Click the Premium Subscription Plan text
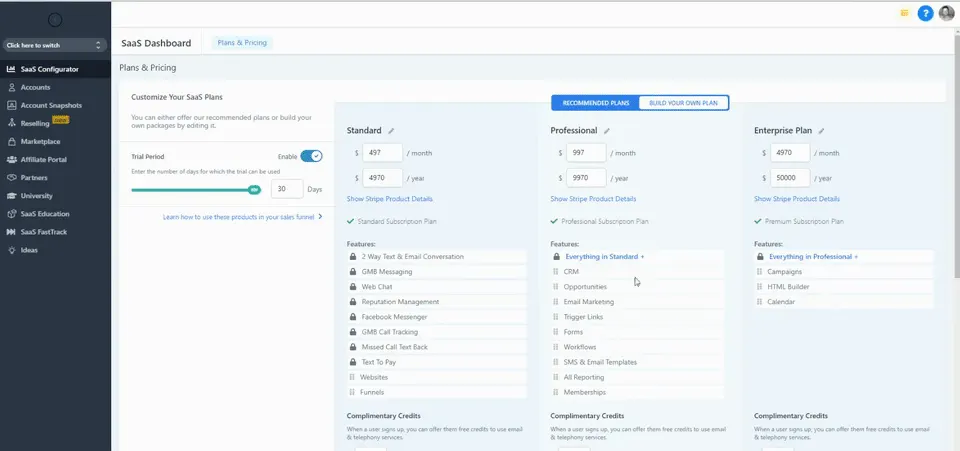 point(804,222)
